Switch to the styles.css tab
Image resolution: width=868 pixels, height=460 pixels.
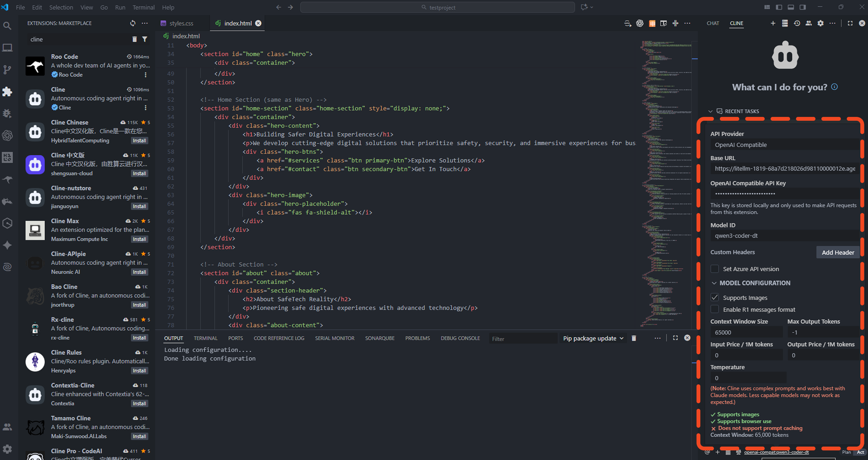coord(181,23)
